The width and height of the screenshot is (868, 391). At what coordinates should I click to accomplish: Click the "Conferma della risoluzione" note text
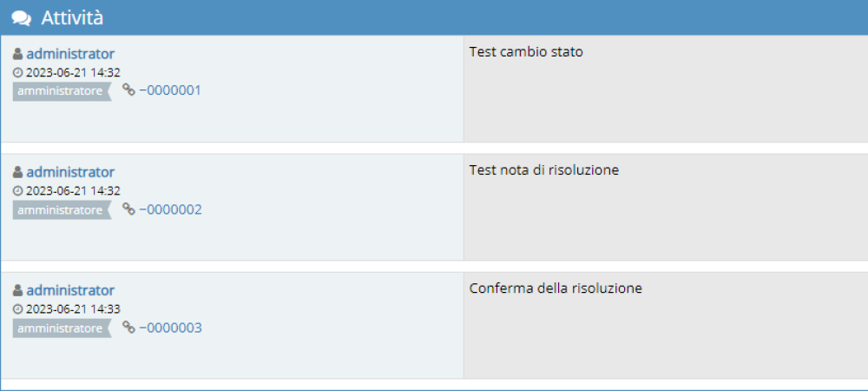coord(556,288)
